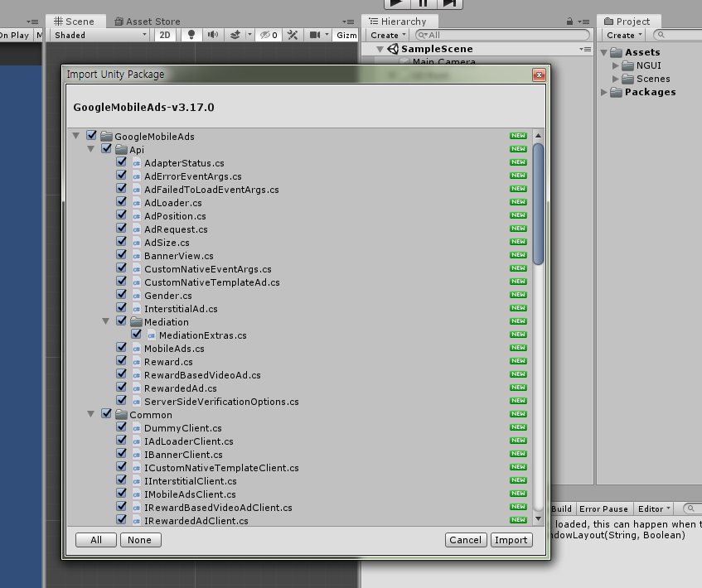Image resolution: width=702 pixels, height=588 pixels.
Task: Open the Gizmos dropdown
Action: point(346,35)
